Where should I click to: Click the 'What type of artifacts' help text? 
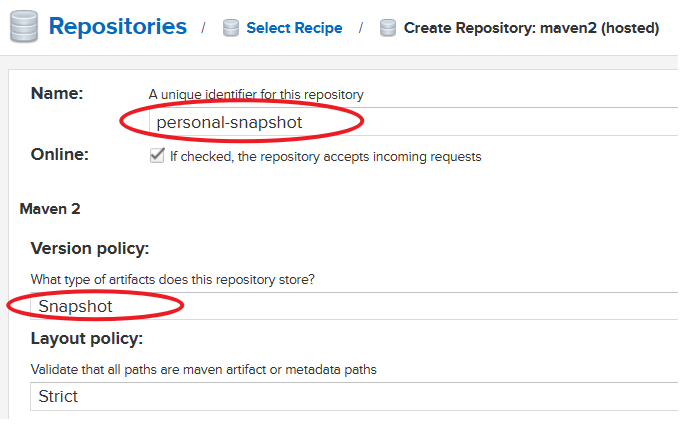point(179,279)
